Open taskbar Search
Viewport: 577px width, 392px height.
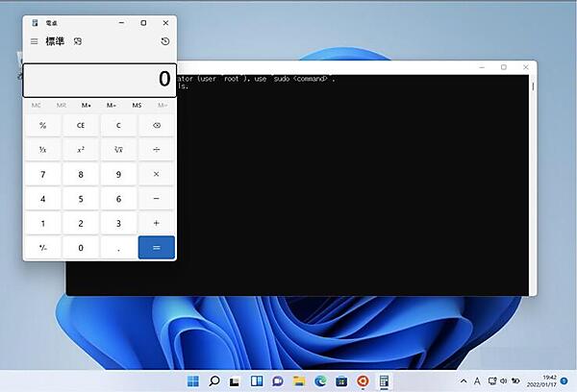point(214,381)
